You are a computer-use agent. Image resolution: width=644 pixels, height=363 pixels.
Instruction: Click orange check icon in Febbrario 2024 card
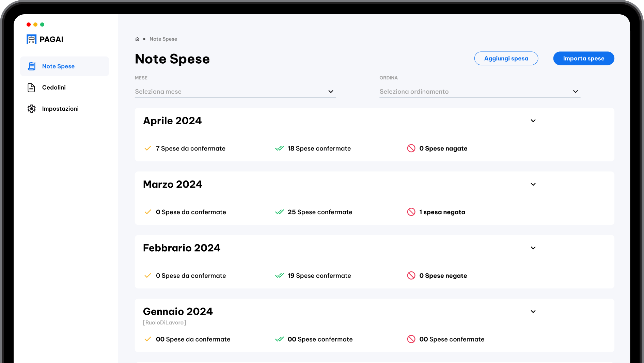pyautogui.click(x=148, y=276)
